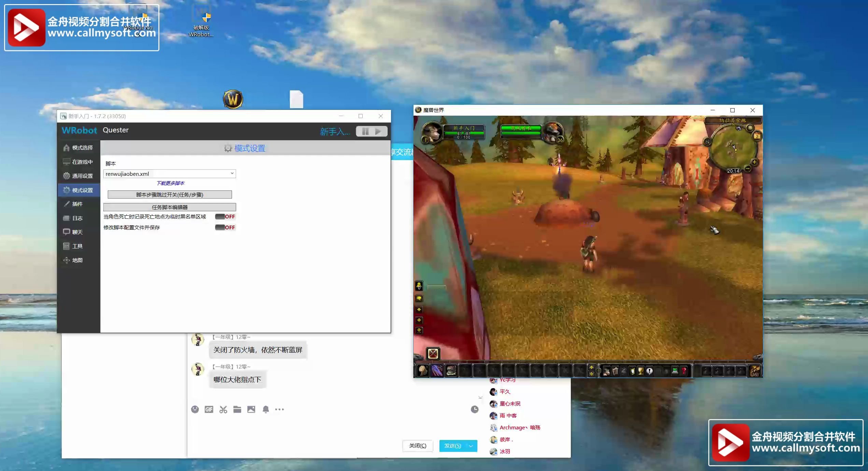Image resolution: width=868 pixels, height=471 pixels.
Task: Click the folder send-file icon in chat
Action: click(237, 409)
